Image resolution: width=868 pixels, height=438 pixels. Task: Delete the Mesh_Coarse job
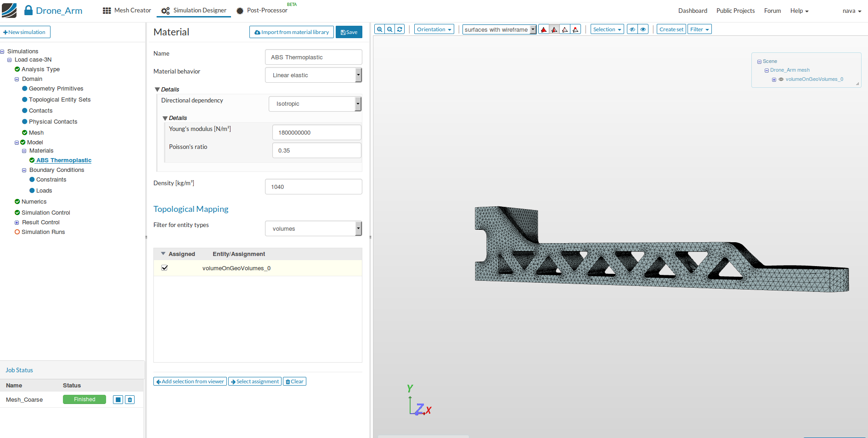[x=130, y=400]
